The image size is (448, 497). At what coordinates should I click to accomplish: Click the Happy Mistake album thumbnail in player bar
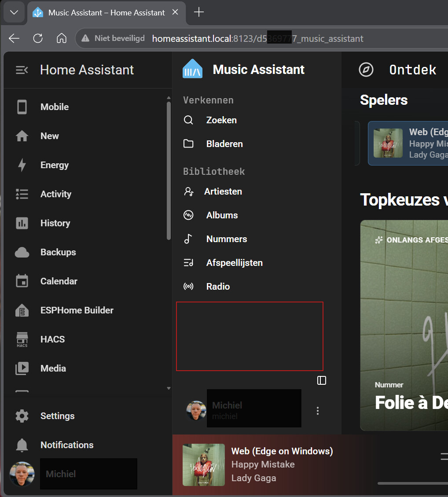tap(204, 465)
